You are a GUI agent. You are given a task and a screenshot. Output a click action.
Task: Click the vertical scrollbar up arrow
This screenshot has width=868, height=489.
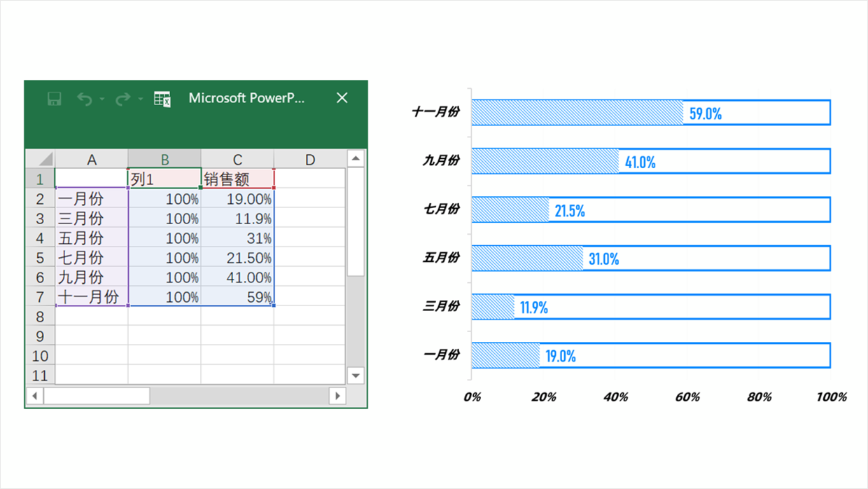pyautogui.click(x=356, y=158)
